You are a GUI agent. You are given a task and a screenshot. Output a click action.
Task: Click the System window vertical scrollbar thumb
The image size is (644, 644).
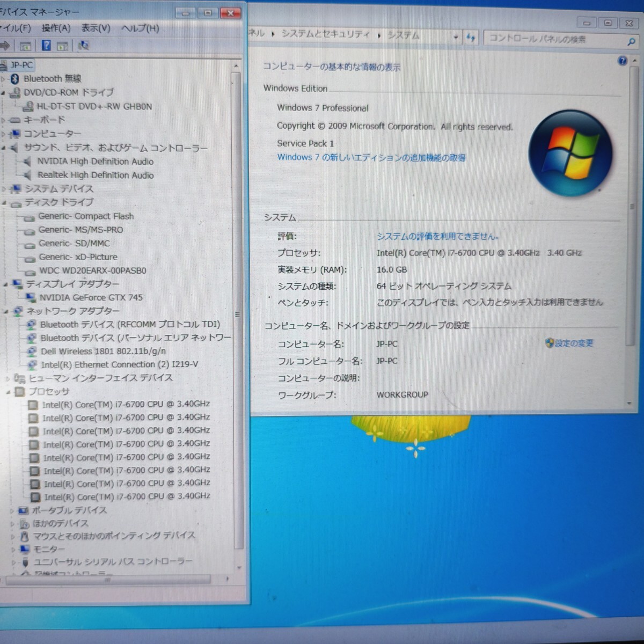click(x=632, y=207)
